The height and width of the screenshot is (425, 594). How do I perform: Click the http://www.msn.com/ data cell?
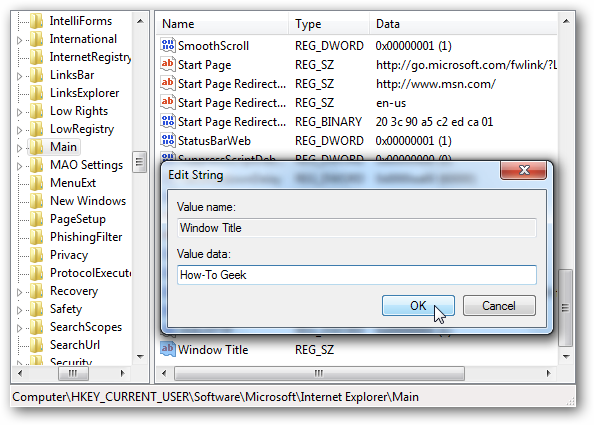click(x=436, y=84)
